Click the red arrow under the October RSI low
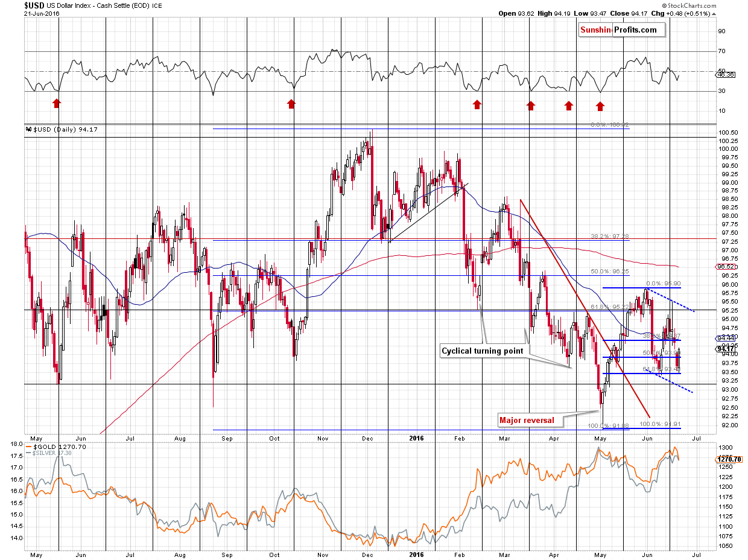This screenshot has height=560, width=748. (292, 104)
